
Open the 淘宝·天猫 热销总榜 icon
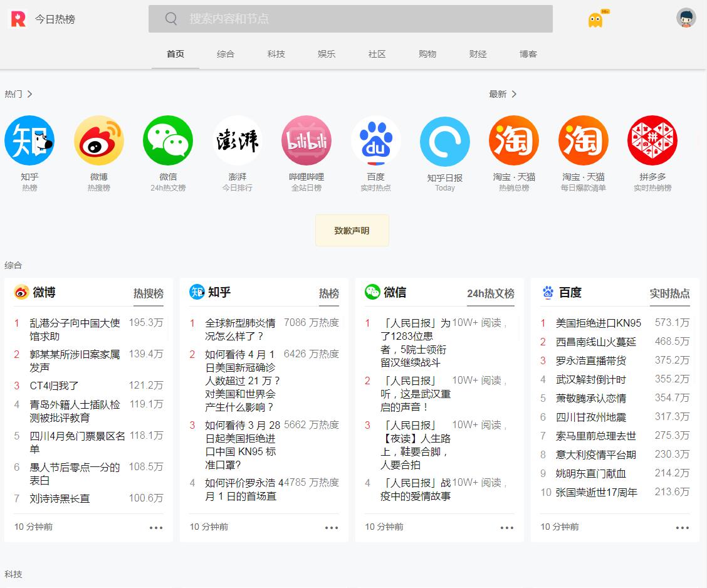(514, 140)
